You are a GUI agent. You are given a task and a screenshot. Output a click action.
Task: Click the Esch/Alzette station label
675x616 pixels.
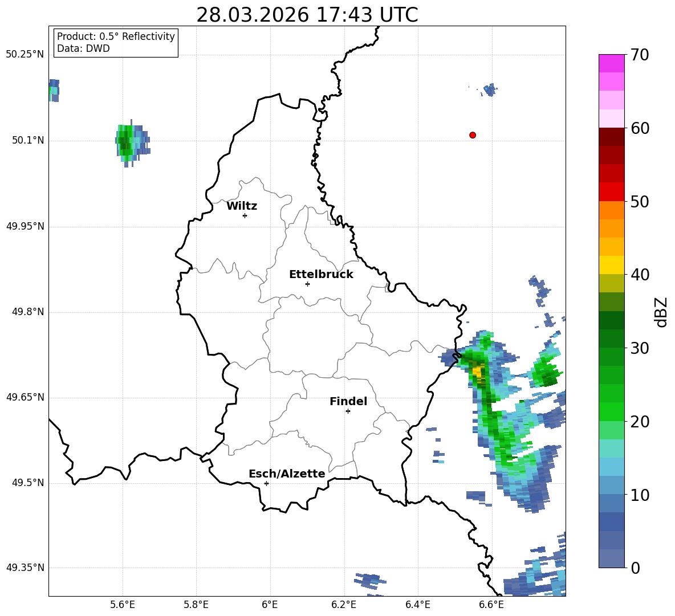(x=287, y=474)
